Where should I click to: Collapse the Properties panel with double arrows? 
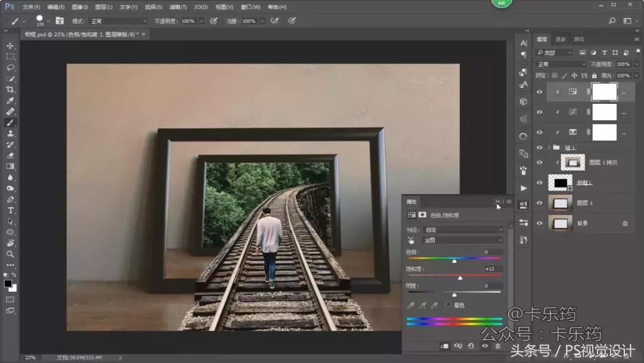tap(497, 202)
